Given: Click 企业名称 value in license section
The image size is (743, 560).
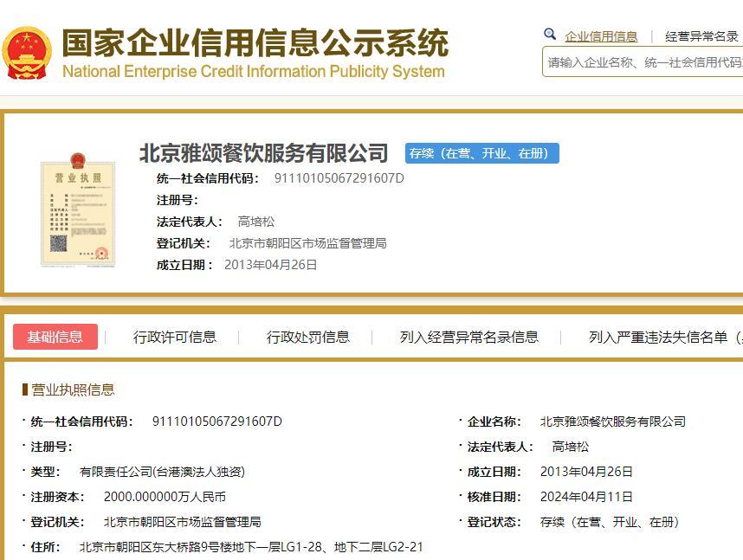Looking at the screenshot, I should pyautogui.click(x=613, y=422).
